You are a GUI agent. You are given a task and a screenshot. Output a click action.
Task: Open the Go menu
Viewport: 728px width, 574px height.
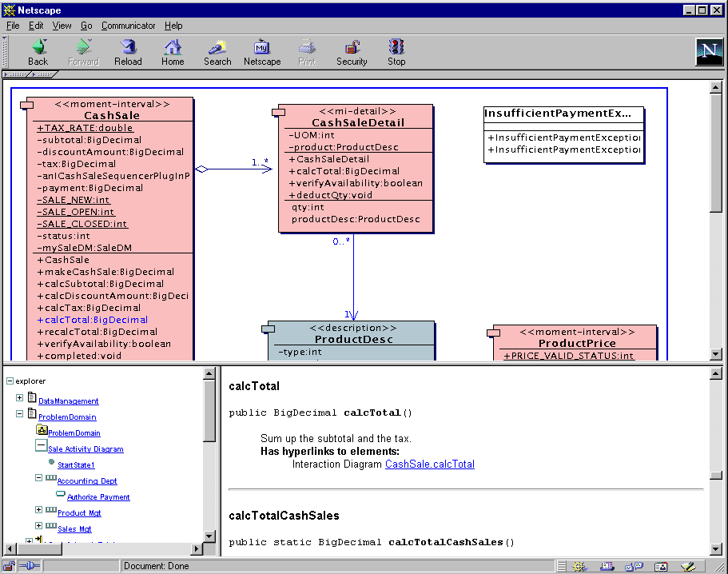[x=86, y=26]
